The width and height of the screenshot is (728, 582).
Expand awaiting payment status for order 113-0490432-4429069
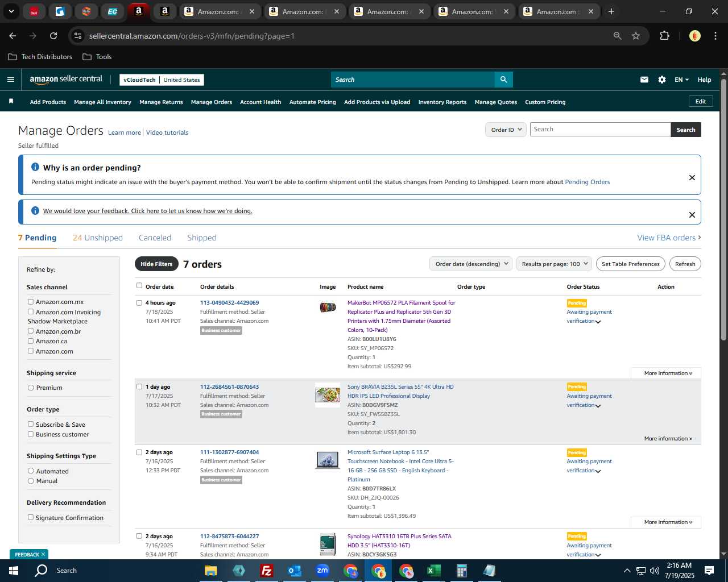point(598,322)
